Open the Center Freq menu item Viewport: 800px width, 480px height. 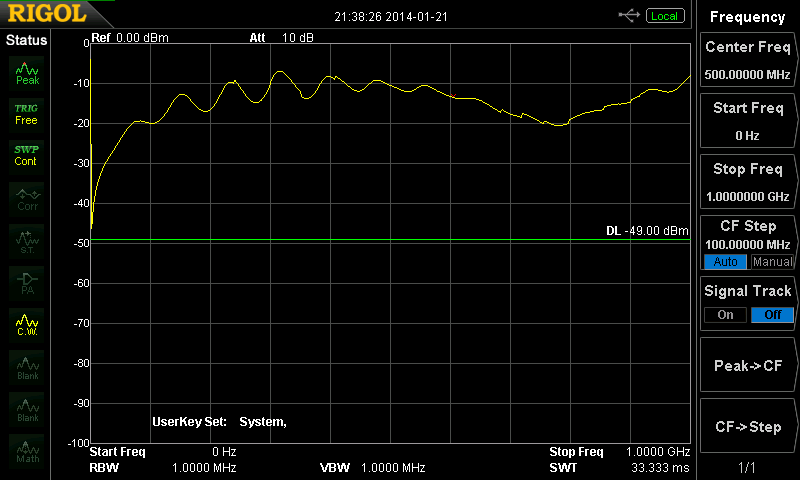pyautogui.click(x=747, y=60)
